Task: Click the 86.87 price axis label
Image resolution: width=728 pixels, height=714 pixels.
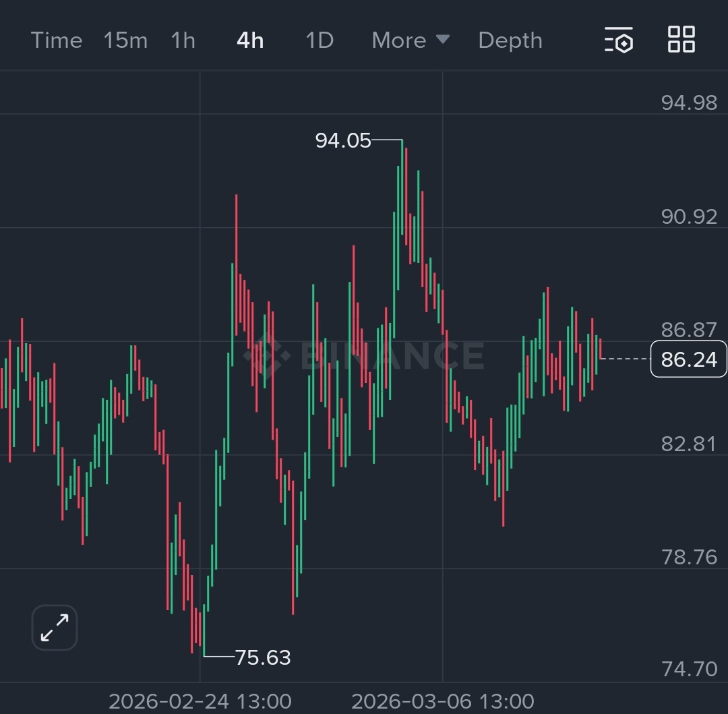Action: (689, 330)
